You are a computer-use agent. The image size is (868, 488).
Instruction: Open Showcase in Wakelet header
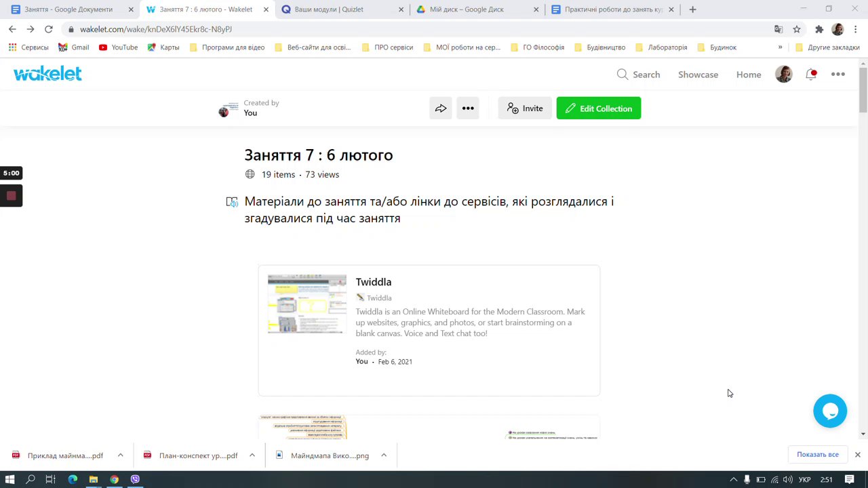point(698,75)
